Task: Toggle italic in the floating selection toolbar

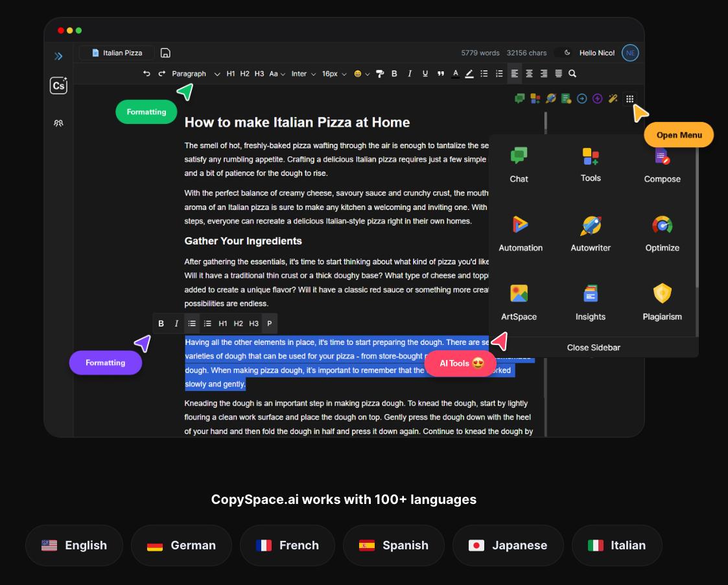Action: pos(176,323)
